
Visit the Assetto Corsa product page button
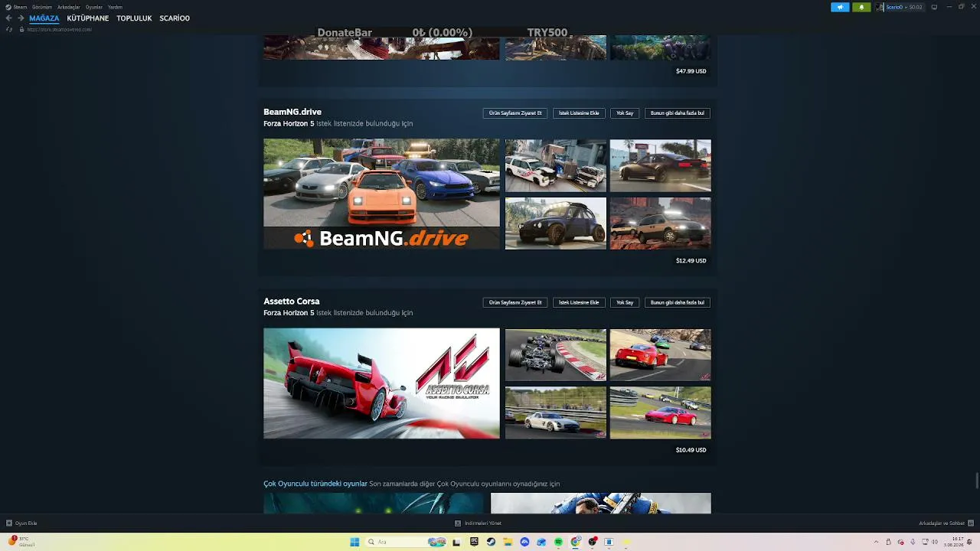point(515,302)
